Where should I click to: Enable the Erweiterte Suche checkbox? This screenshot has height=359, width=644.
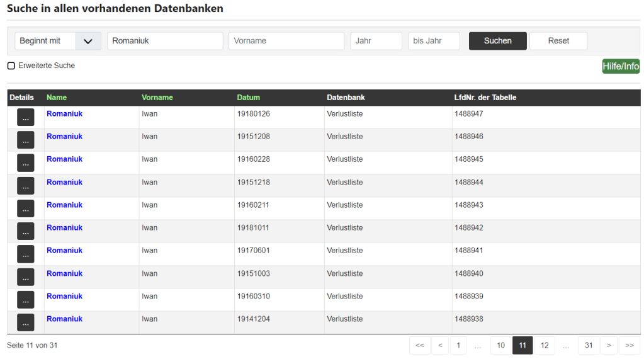point(11,66)
